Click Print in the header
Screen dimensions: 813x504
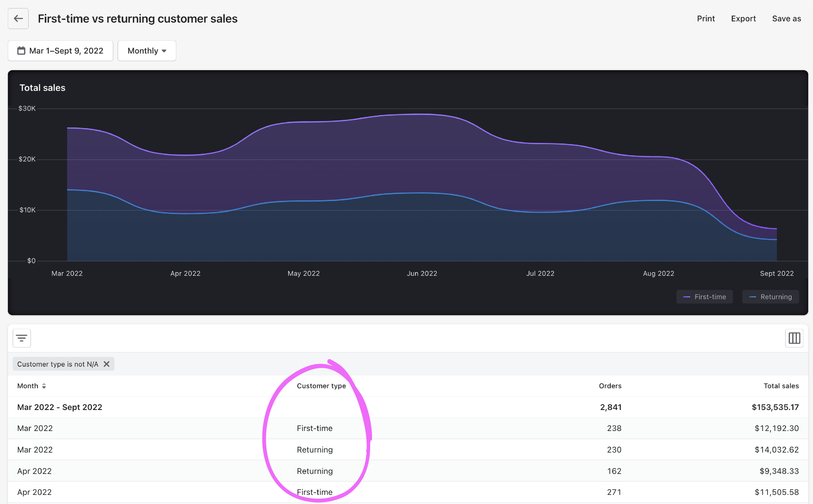(x=706, y=19)
